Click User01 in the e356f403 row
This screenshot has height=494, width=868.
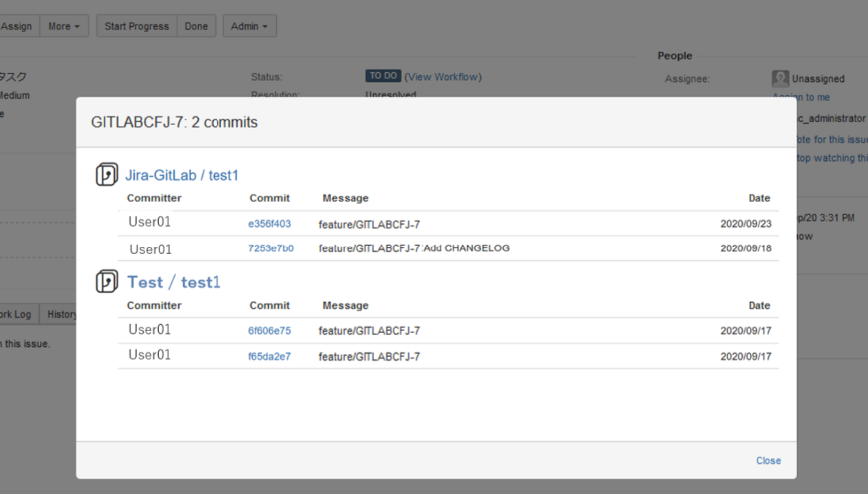pos(149,222)
